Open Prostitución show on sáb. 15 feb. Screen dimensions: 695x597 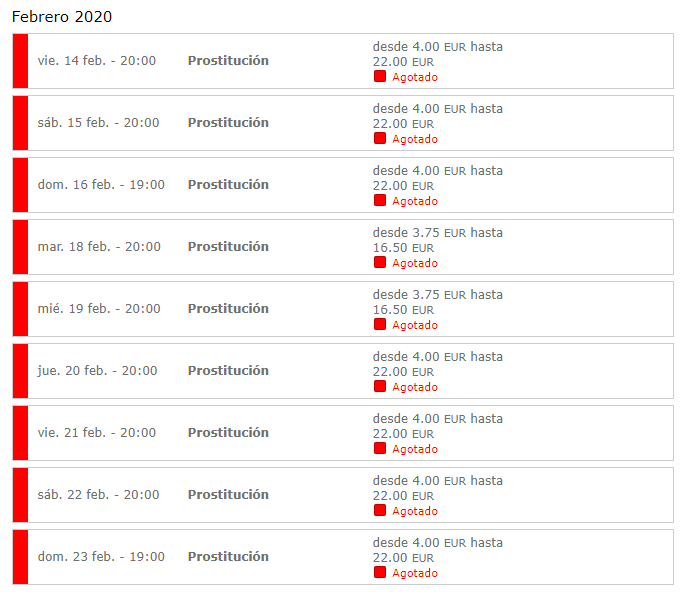click(228, 123)
